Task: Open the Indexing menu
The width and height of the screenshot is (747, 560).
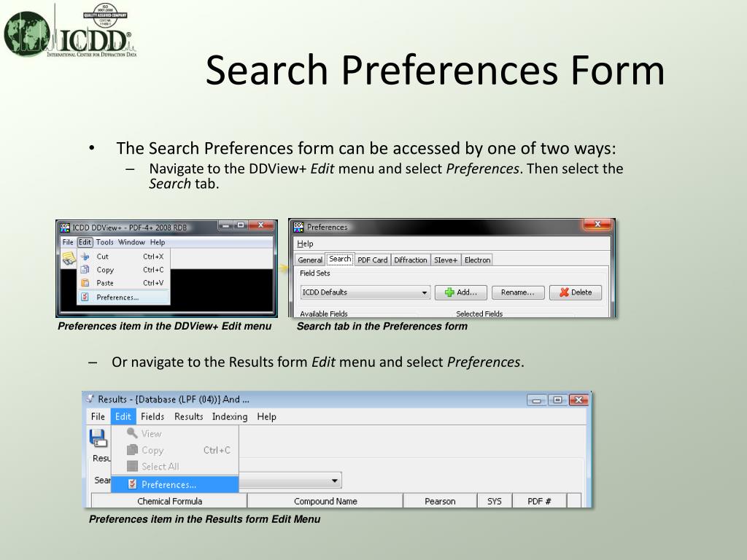Action: coord(230,416)
